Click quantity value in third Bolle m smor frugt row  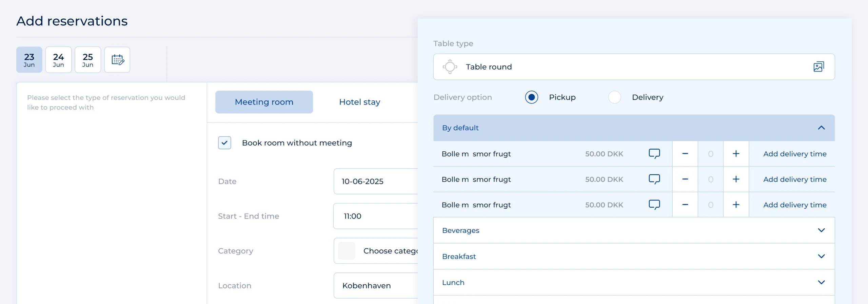coord(711,205)
